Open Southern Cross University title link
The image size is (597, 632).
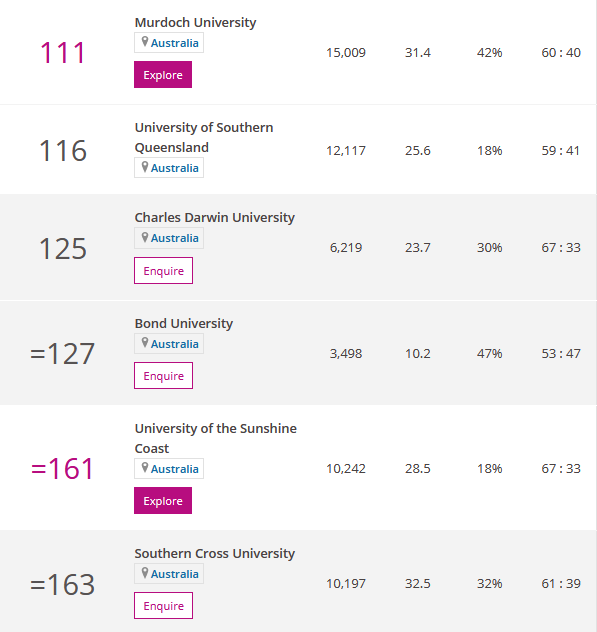(214, 554)
